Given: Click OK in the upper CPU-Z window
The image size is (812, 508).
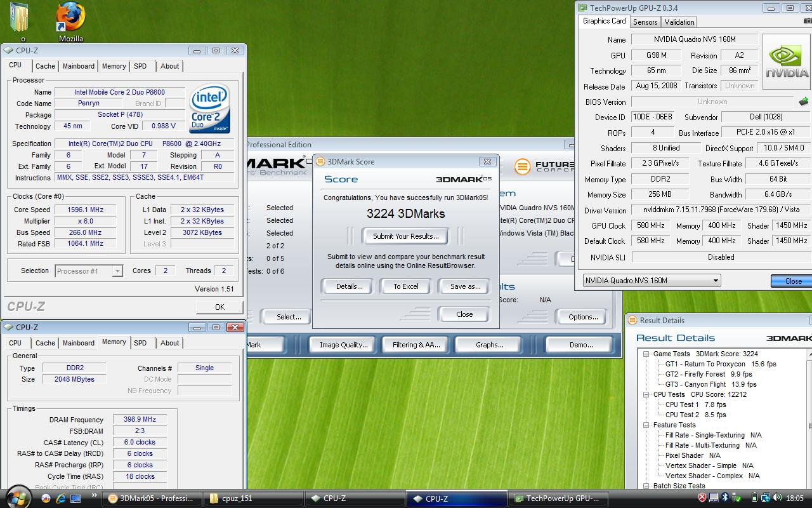Looking at the screenshot, I should [x=219, y=307].
